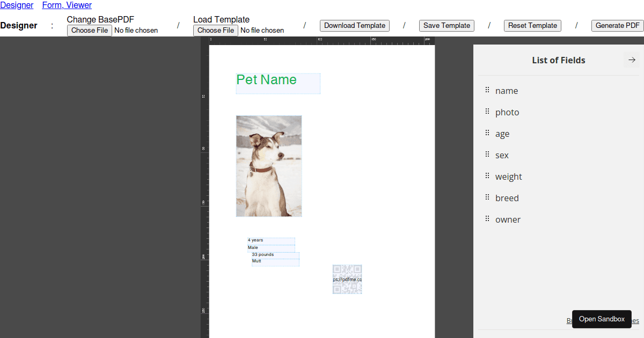This screenshot has height=338, width=644.
Task: Click drag handle icon beside photo field
Action: coord(487,112)
